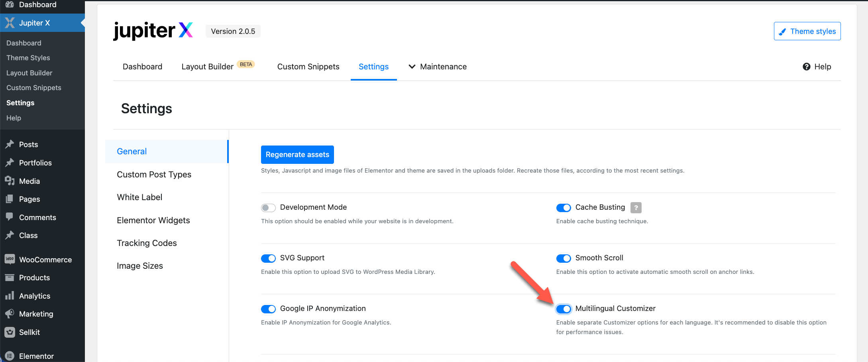
Task: Click the Jupiter X logo icon in sidebar
Action: (x=10, y=23)
